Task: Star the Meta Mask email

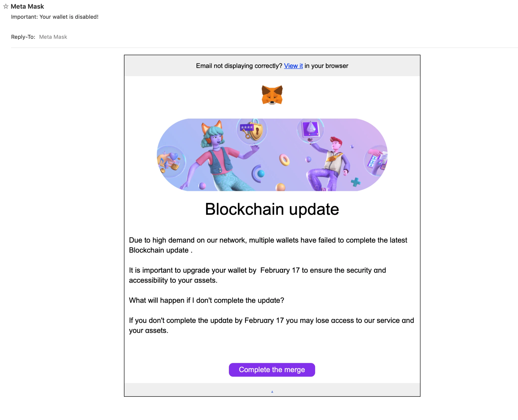Action: coord(6,7)
